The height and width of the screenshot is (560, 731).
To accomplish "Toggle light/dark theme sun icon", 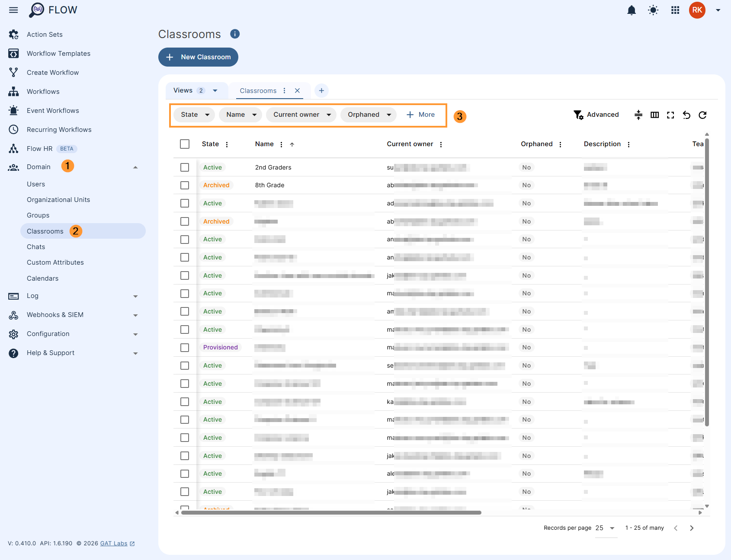I will (653, 10).
